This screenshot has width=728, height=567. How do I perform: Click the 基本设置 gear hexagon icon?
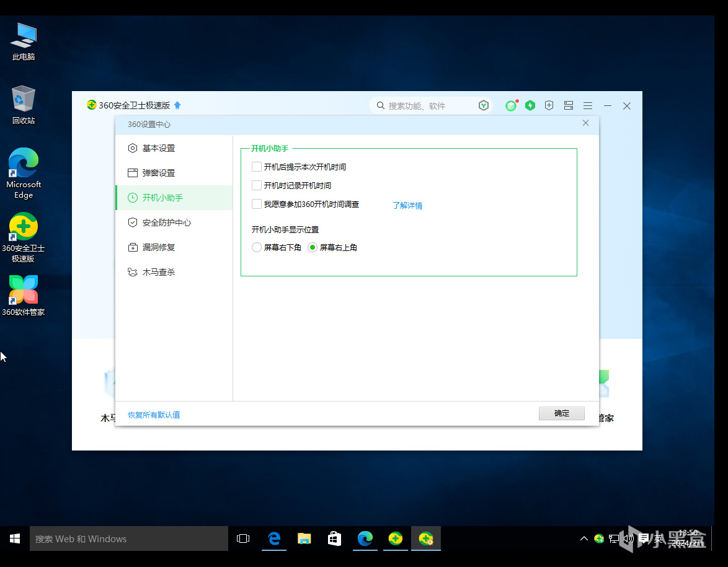coord(132,148)
